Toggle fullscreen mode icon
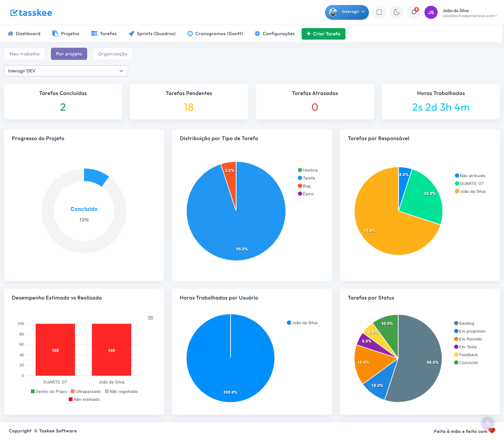The width and height of the screenshot is (504, 440). 379,12
